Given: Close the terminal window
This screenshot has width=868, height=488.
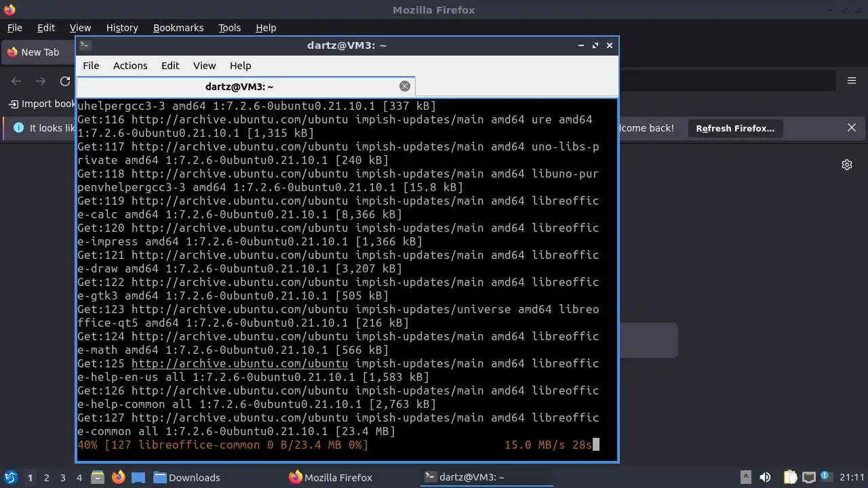Looking at the screenshot, I should (x=610, y=45).
